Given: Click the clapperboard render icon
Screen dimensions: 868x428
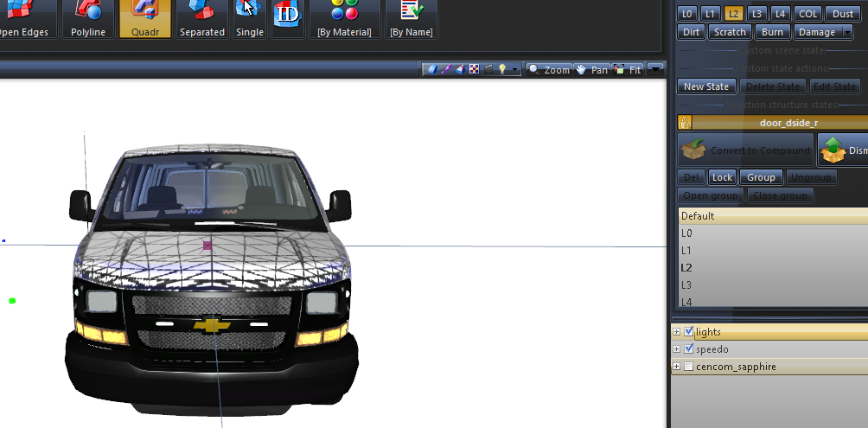Looking at the screenshot, I should click(488, 69).
